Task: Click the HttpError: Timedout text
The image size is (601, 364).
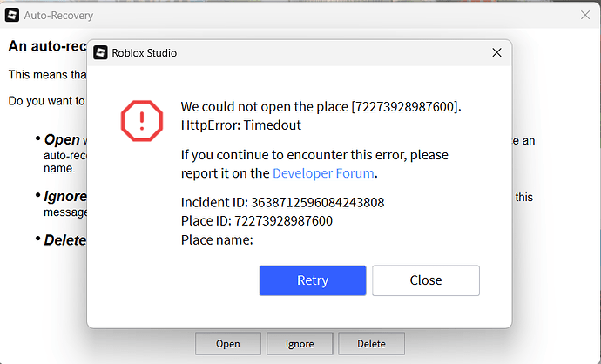Action: [241, 125]
